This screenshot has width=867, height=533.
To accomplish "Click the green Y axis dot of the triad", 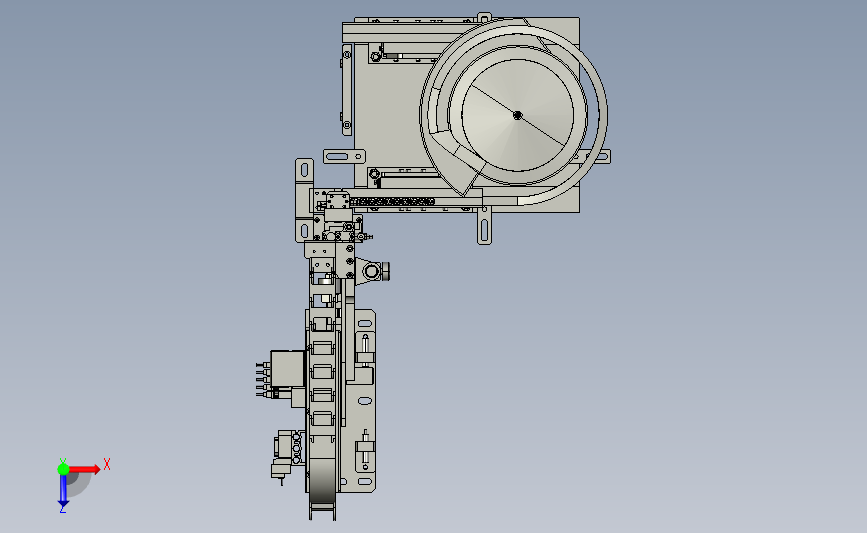I will click(63, 469).
